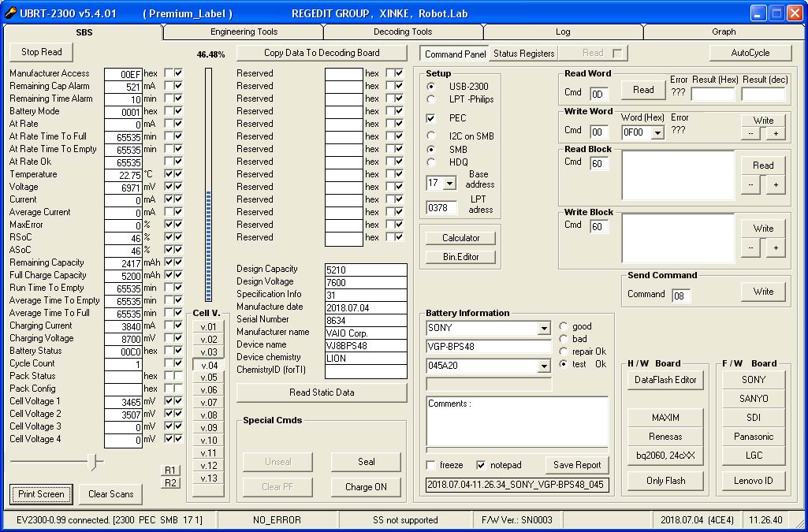Toggle the notepad checkbox
The width and height of the screenshot is (808, 532).
coord(482,466)
